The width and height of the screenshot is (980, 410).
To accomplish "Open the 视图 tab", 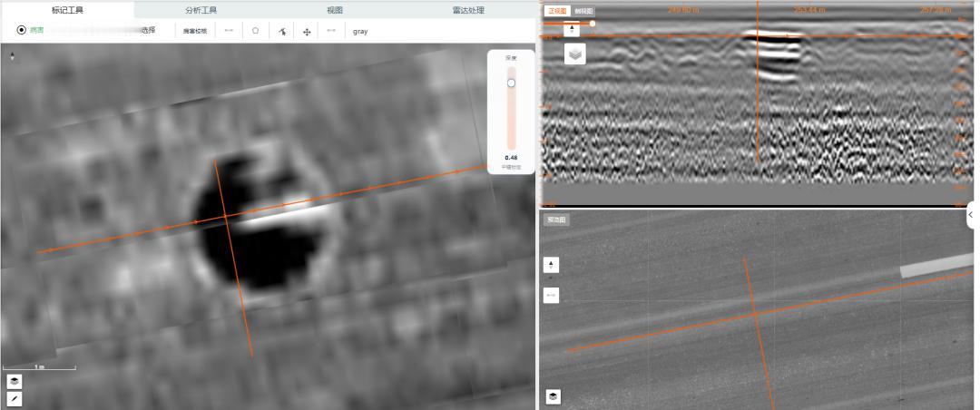I will [x=335, y=10].
